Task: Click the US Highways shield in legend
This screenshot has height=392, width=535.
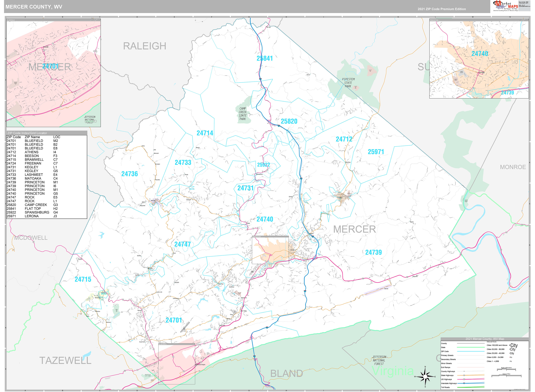Action: (464, 379)
